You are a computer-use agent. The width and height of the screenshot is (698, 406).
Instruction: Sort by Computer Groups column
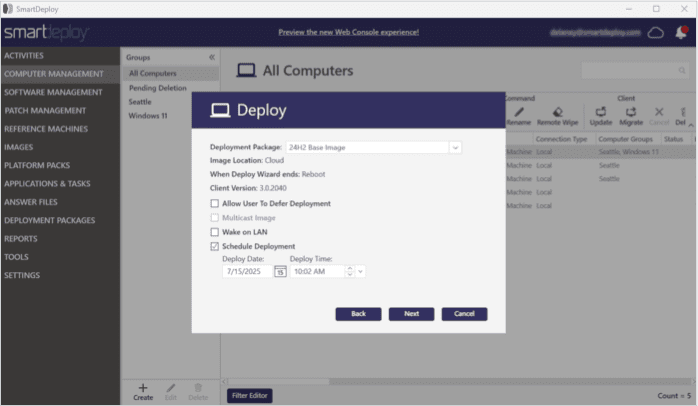click(625, 139)
